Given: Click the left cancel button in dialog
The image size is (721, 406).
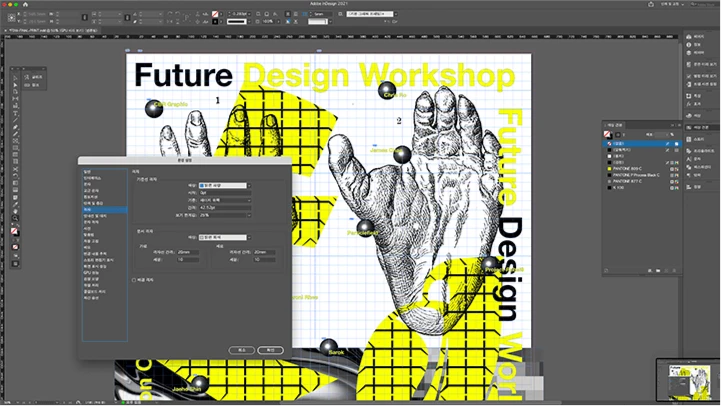Looking at the screenshot, I should pyautogui.click(x=241, y=350).
